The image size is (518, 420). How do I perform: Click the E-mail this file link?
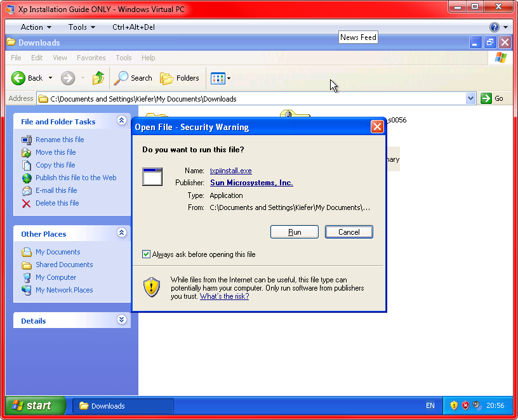pyautogui.click(x=56, y=190)
